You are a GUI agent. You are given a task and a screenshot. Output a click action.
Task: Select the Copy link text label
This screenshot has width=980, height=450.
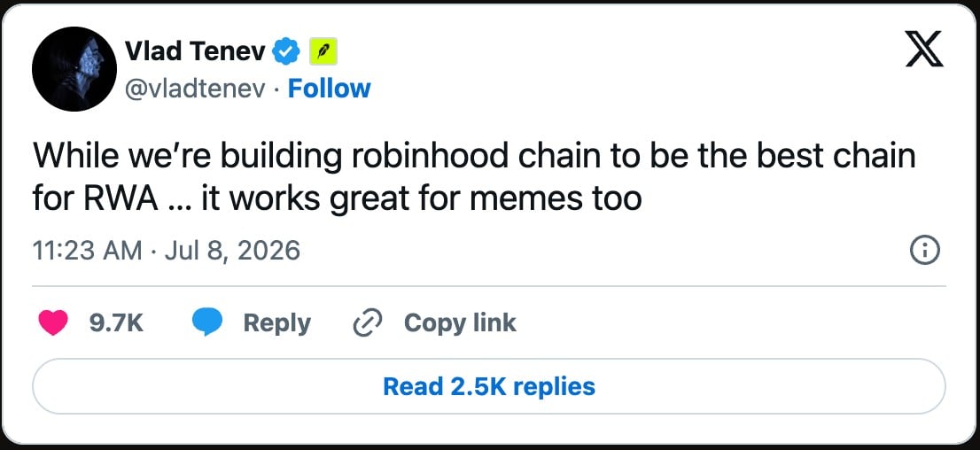(x=460, y=323)
